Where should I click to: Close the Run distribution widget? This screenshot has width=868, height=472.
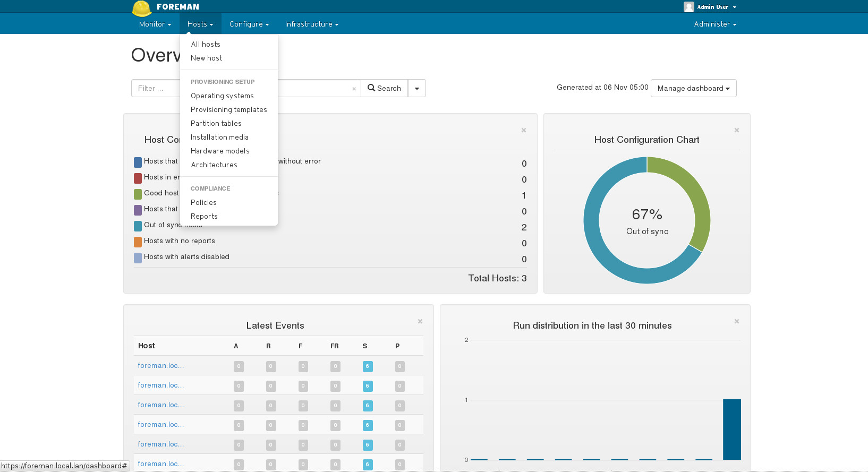[x=737, y=321]
